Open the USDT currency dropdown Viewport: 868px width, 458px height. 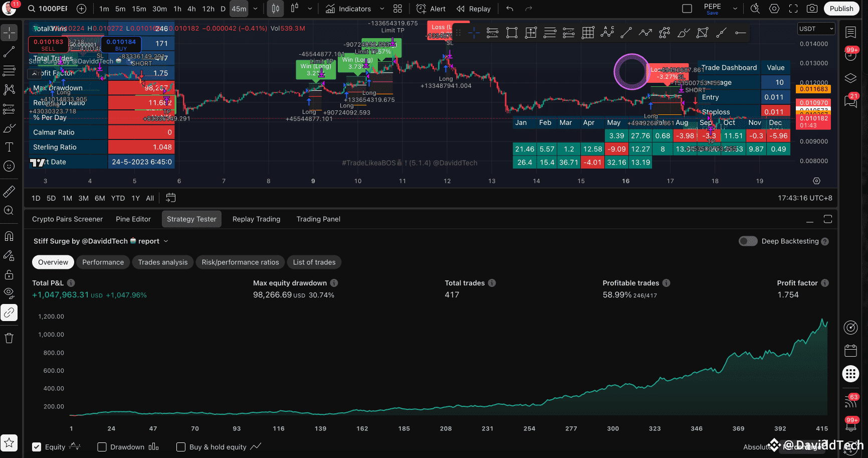[x=816, y=29]
